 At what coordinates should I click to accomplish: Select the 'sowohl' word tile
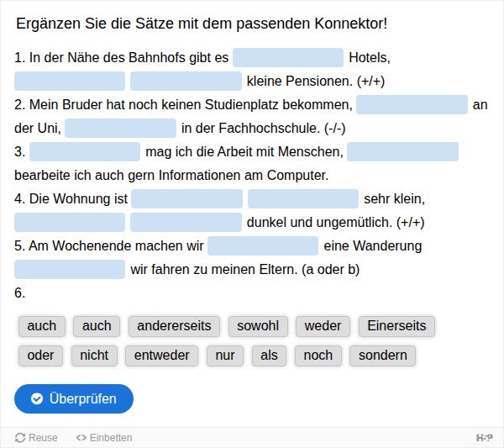click(x=258, y=326)
